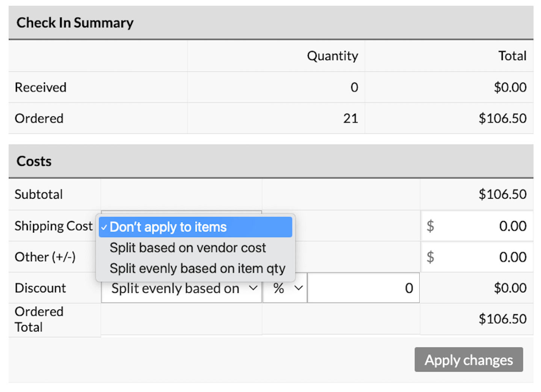Click the Discount total $0.00

510,288
